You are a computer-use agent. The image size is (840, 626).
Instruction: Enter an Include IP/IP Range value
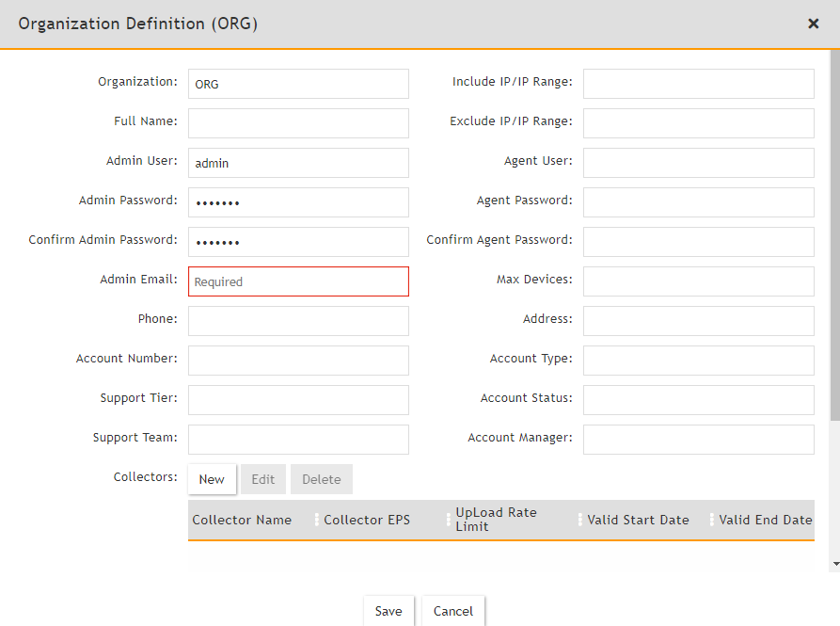point(698,84)
